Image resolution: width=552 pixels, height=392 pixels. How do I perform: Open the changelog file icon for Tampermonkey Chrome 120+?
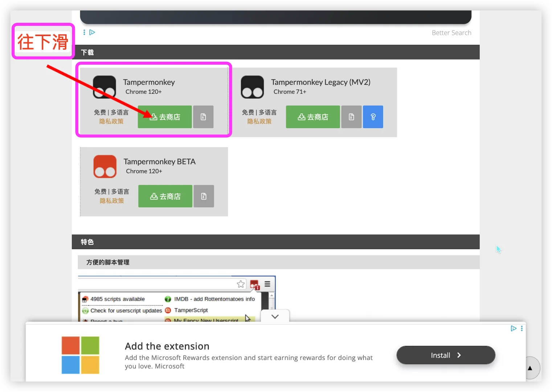point(203,117)
